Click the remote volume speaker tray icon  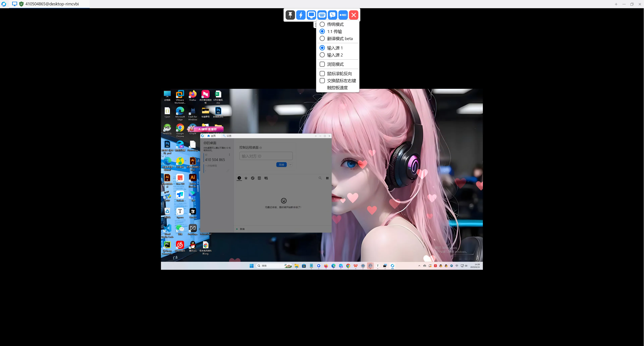tap(466, 266)
